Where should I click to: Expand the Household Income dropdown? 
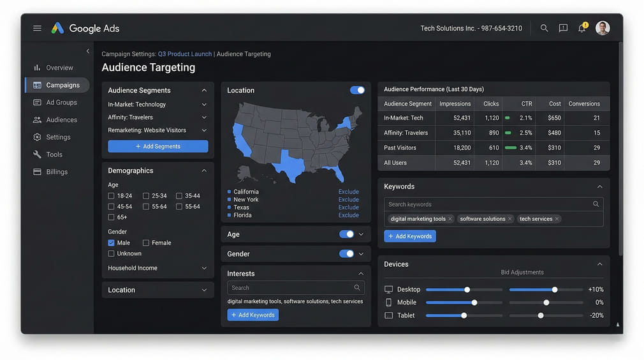pyautogui.click(x=204, y=269)
